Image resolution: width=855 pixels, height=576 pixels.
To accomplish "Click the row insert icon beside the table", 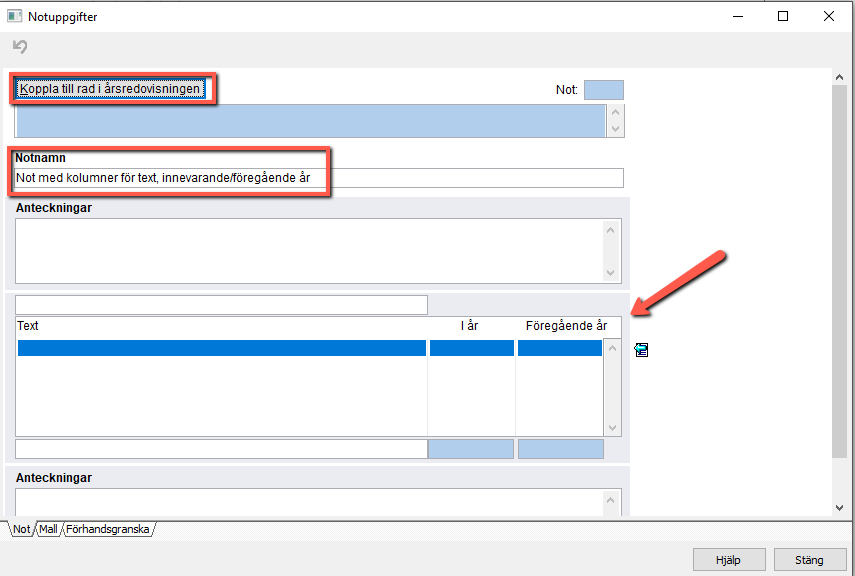I will (642, 350).
